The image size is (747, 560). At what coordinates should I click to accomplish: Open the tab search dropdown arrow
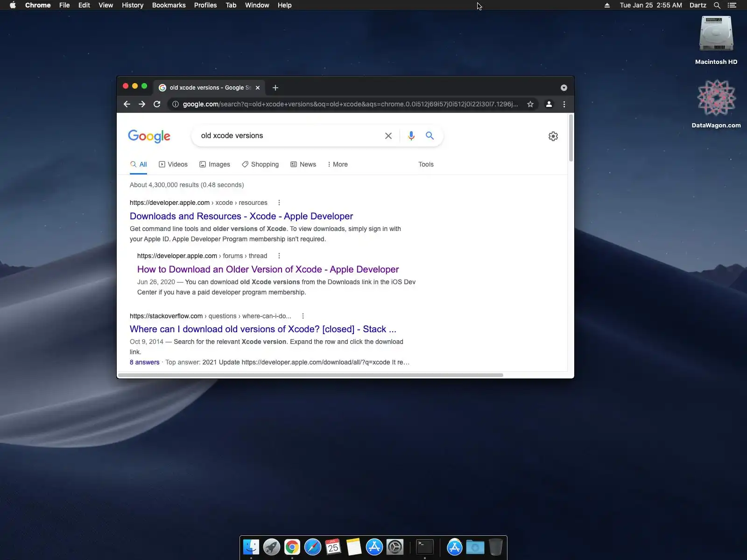564,88
